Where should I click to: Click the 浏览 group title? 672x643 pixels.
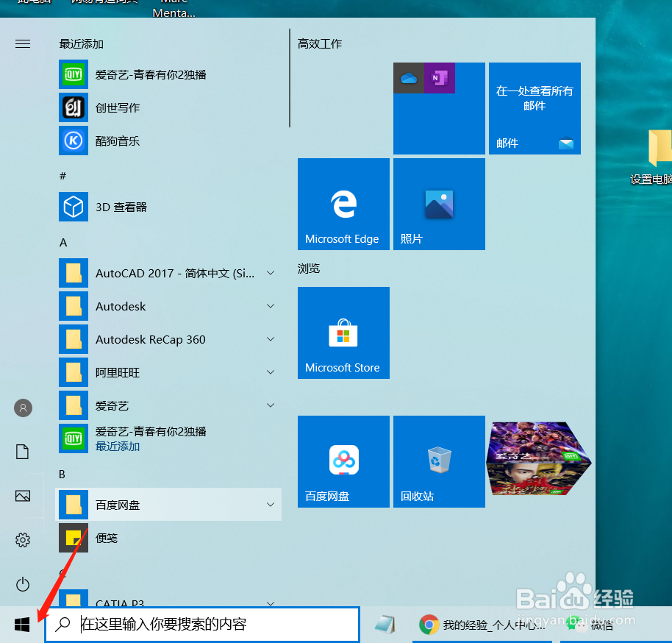tap(309, 269)
